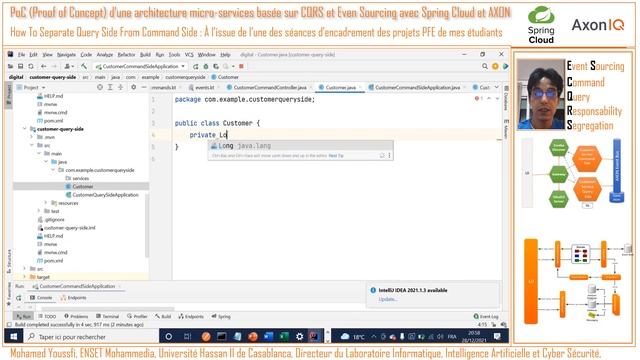
Task: Open the Event Log tool window
Action: pos(486,316)
